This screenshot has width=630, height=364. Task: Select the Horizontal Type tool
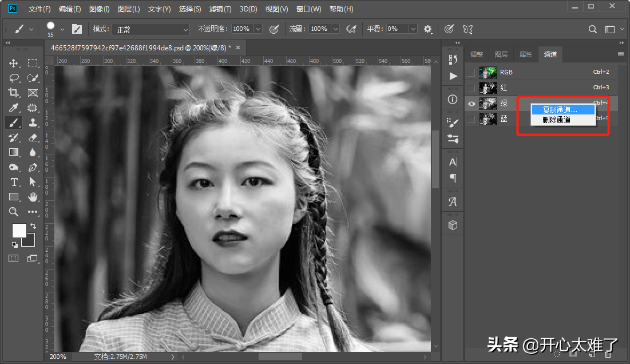point(14,182)
